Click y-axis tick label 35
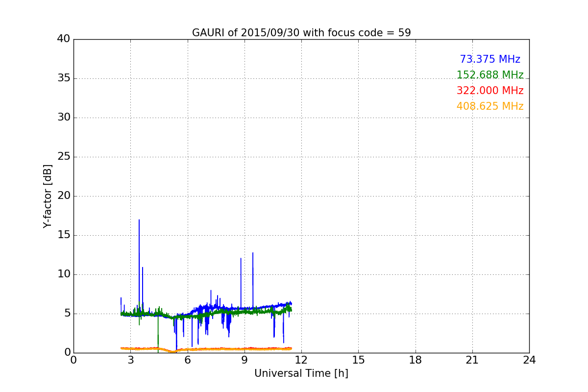Viewport: 588px width, 392px height. 64,78
